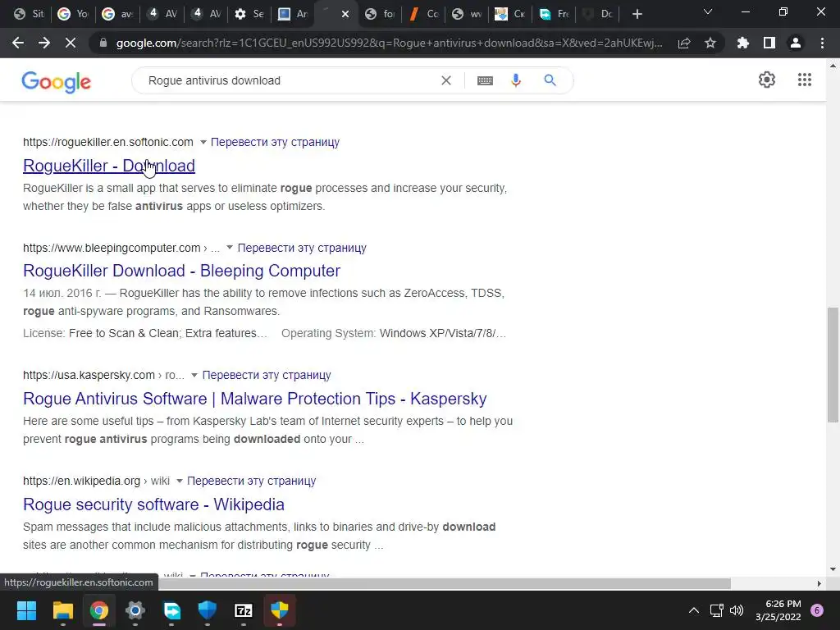The width and height of the screenshot is (840, 630).
Task: Switch to the 'Sit' tab
Action: (x=29, y=14)
